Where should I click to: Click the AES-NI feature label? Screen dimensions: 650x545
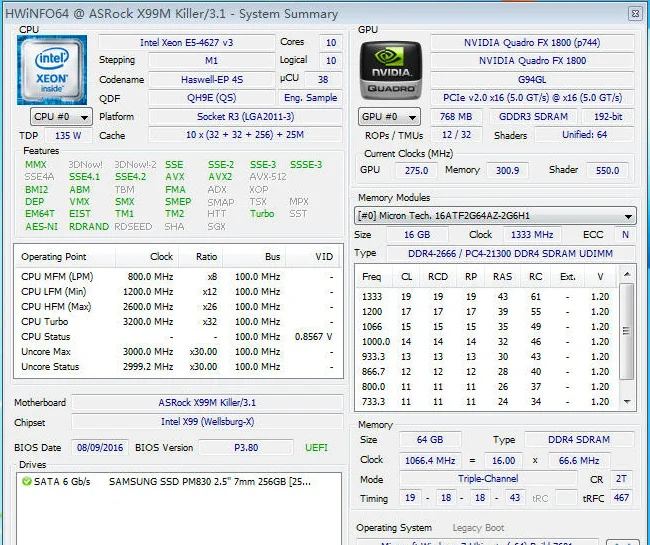[41, 227]
